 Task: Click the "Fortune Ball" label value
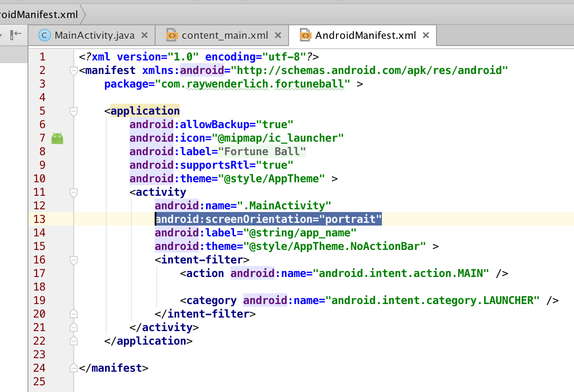point(262,152)
